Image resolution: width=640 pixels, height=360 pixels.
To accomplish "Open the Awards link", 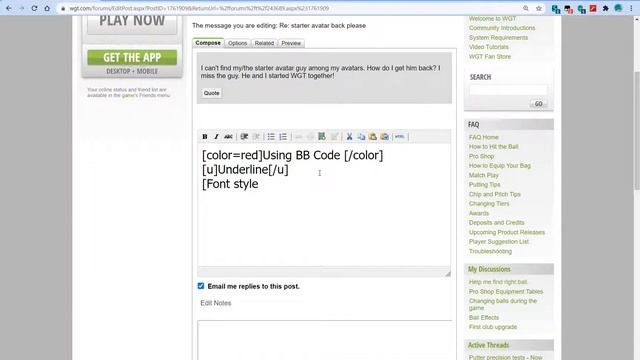I will (x=479, y=213).
